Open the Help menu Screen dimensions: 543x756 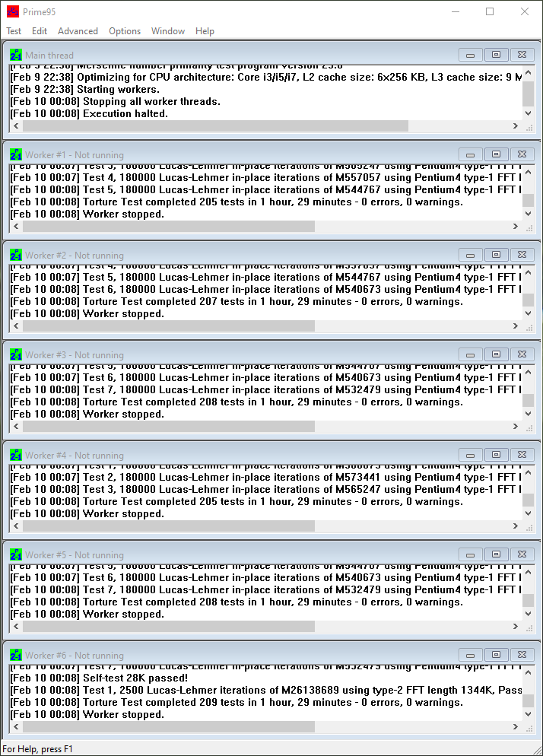click(x=205, y=31)
